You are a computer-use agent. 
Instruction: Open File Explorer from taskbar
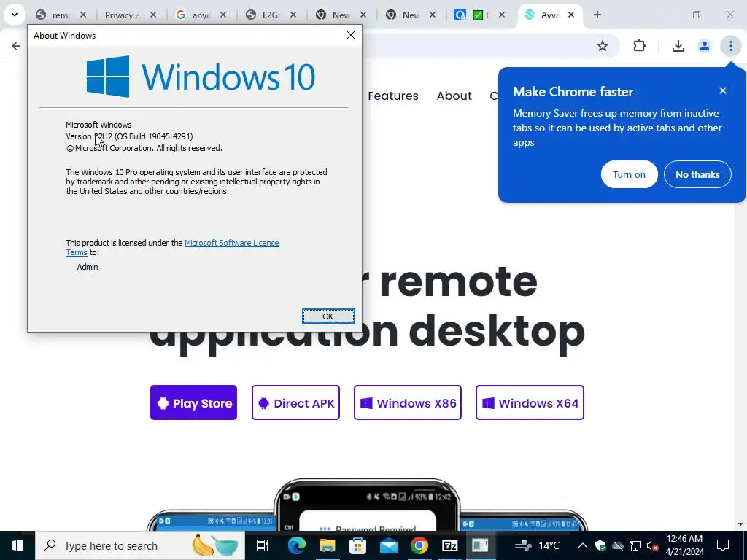[328, 545]
